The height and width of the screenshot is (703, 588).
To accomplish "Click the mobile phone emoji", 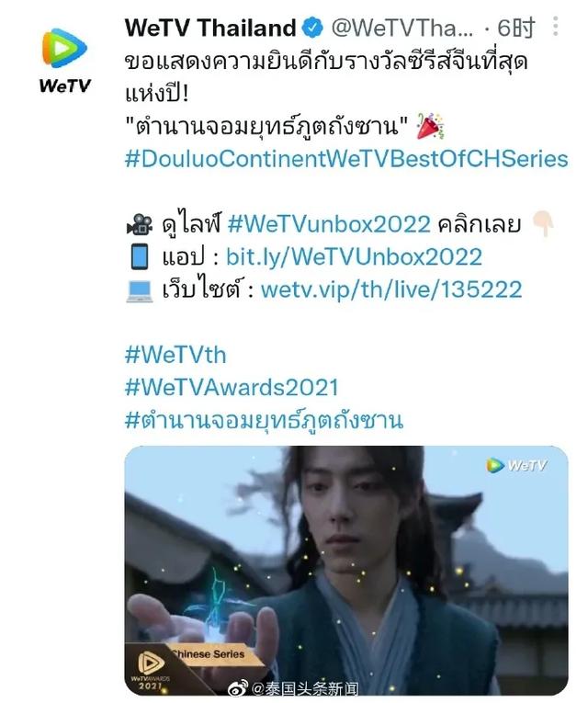I will [140, 257].
